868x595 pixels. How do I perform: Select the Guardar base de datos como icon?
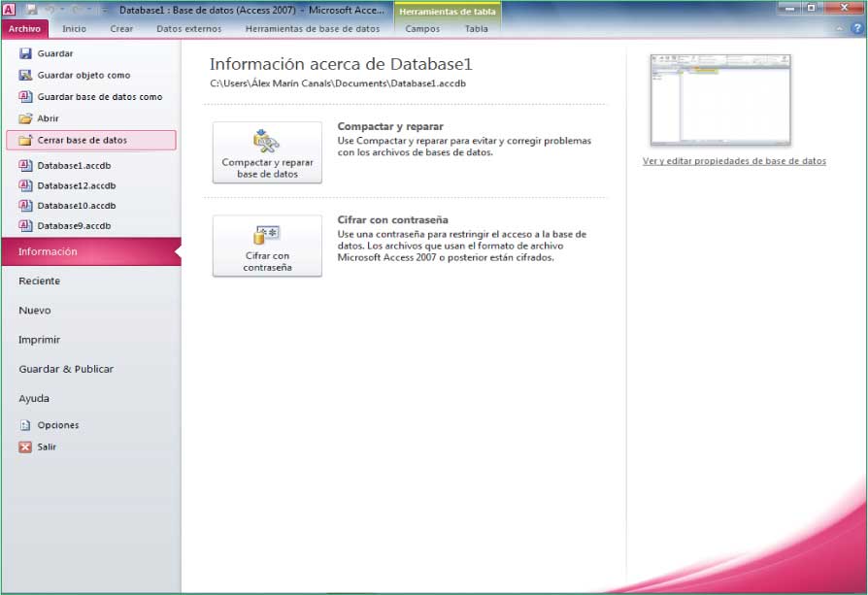pyautogui.click(x=25, y=97)
